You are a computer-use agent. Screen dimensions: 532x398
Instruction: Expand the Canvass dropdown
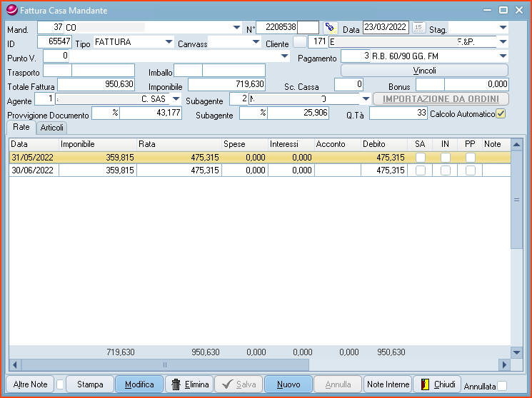[256, 41]
